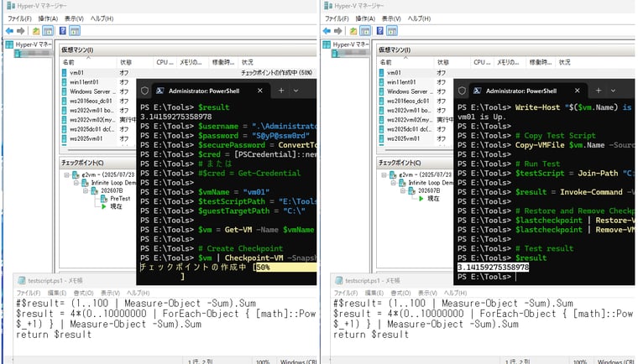This screenshot has width=638, height=364.
Task: Close the PowerShell tab in right terminal
Action: pyautogui.click(x=578, y=91)
